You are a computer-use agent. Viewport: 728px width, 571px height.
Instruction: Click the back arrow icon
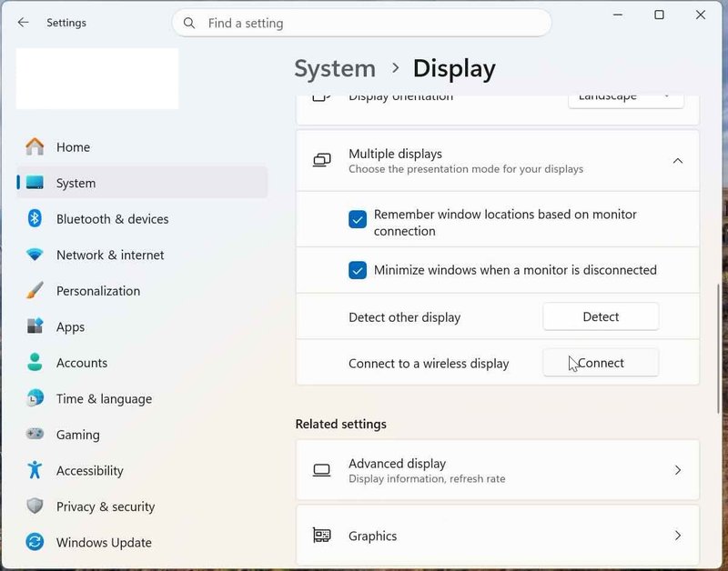point(23,22)
